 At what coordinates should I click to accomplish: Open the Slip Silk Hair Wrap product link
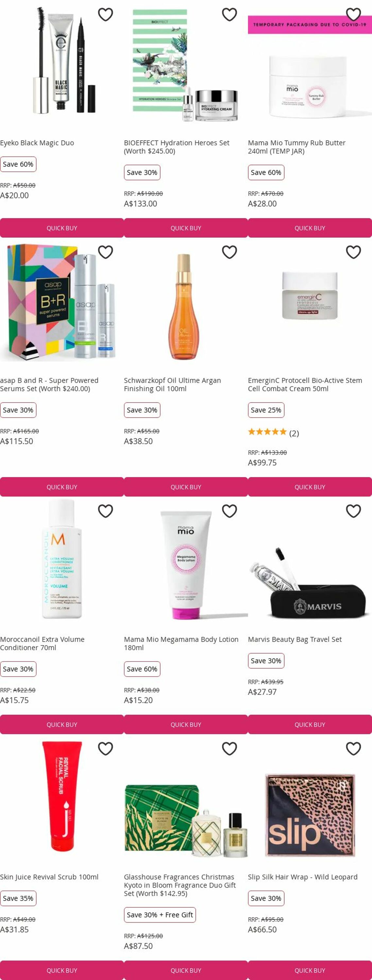[x=303, y=877]
